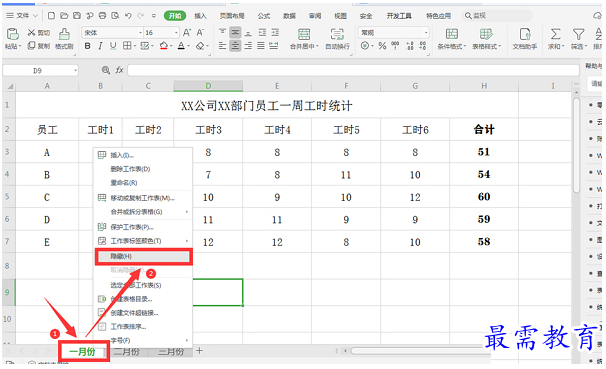Screen dimensions: 606x369
Task: Select the 一月份 sheet tab
Action: (x=82, y=352)
